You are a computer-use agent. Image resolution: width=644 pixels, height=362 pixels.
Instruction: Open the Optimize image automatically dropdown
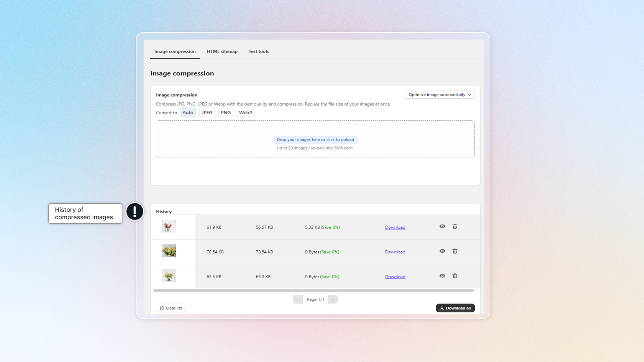[439, 95]
